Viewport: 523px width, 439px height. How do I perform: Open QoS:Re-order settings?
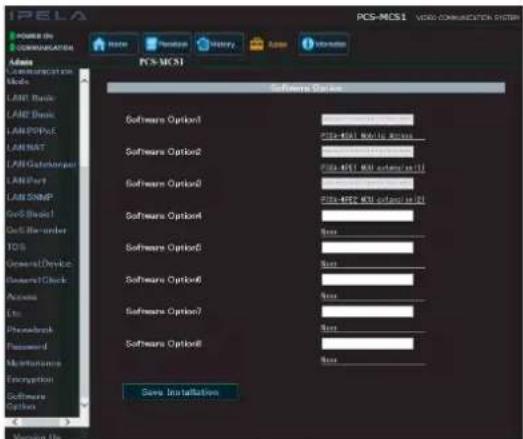[36, 230]
